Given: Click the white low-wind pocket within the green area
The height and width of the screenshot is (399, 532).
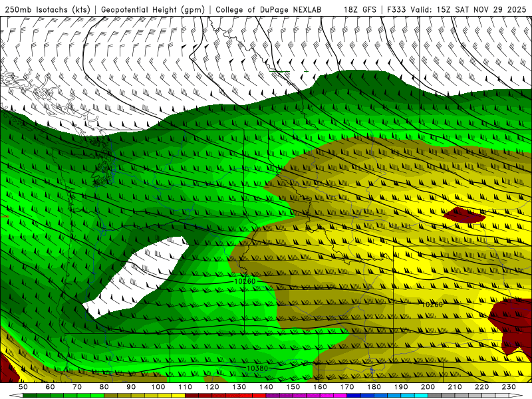Looking at the screenshot, I should 136,277.
